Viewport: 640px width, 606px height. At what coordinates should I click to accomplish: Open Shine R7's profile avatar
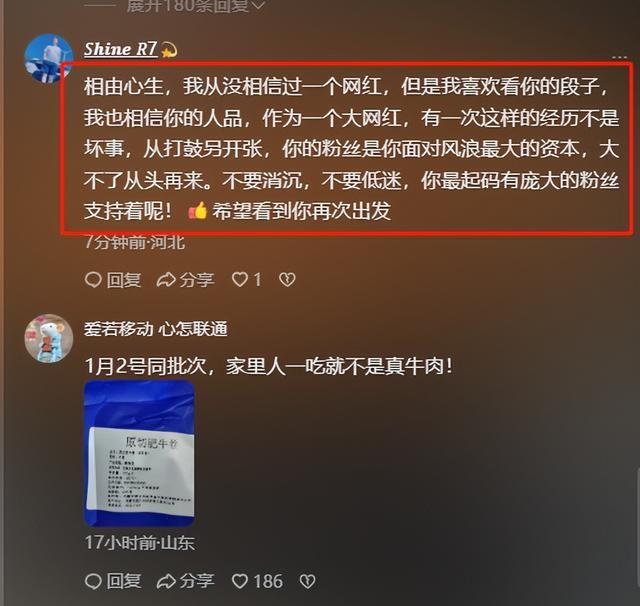[48, 58]
